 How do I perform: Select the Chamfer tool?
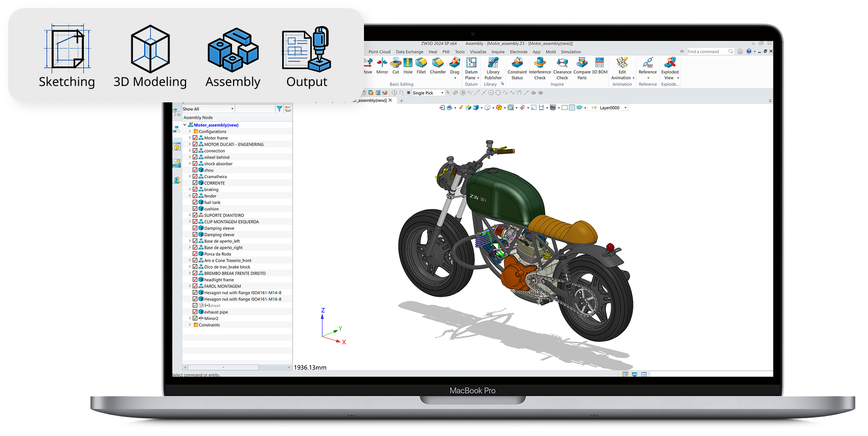[438, 63]
